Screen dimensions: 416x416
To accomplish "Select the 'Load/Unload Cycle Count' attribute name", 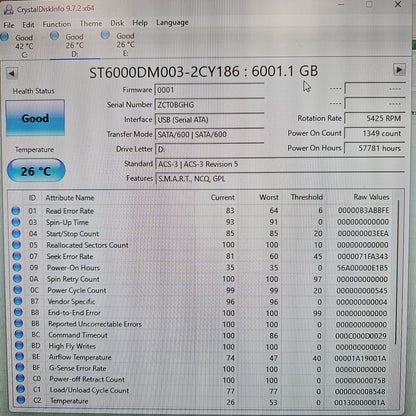I will point(89,390).
